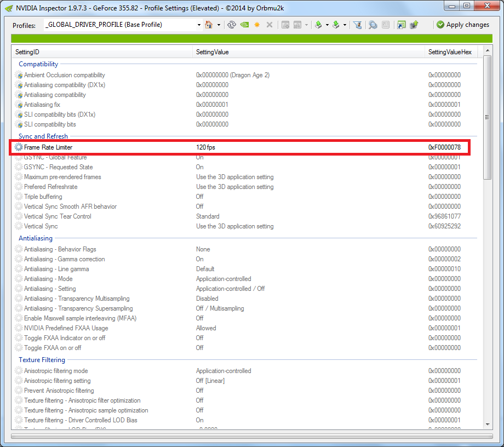
Task: Click the gray box with green up arrow icon
Action: [414, 25]
